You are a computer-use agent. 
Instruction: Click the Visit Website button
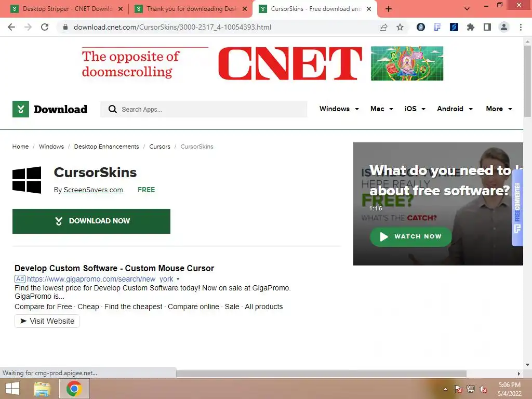tap(47, 321)
